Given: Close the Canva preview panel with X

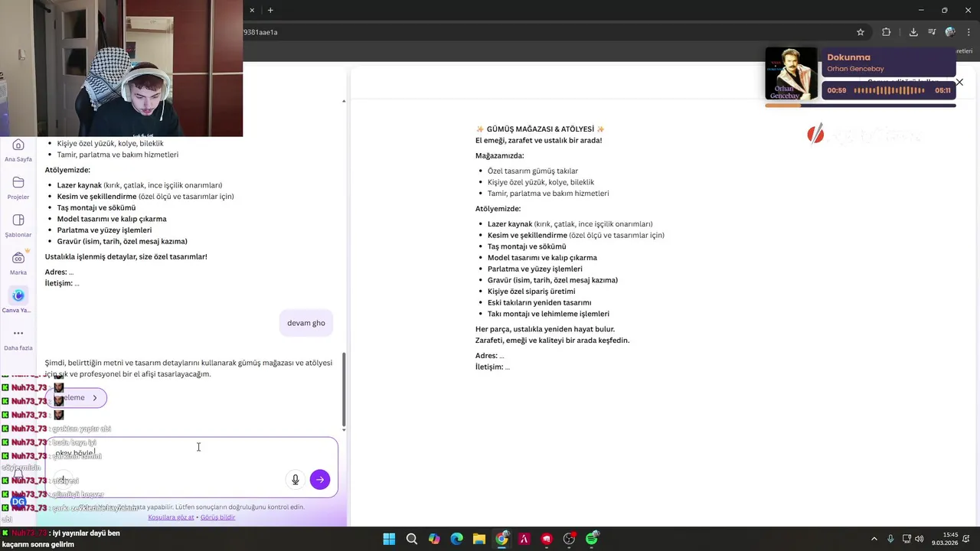Looking at the screenshot, I should (x=959, y=82).
